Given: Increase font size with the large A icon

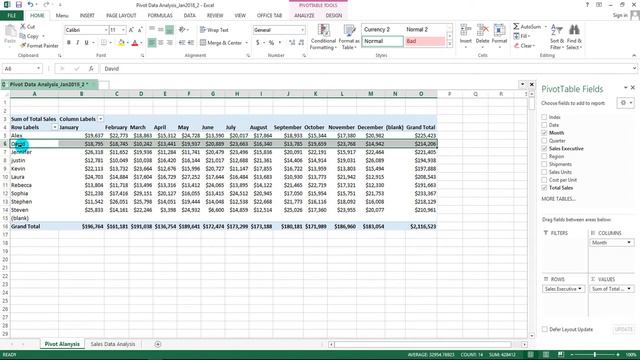Looking at the screenshot, I should (x=131, y=30).
